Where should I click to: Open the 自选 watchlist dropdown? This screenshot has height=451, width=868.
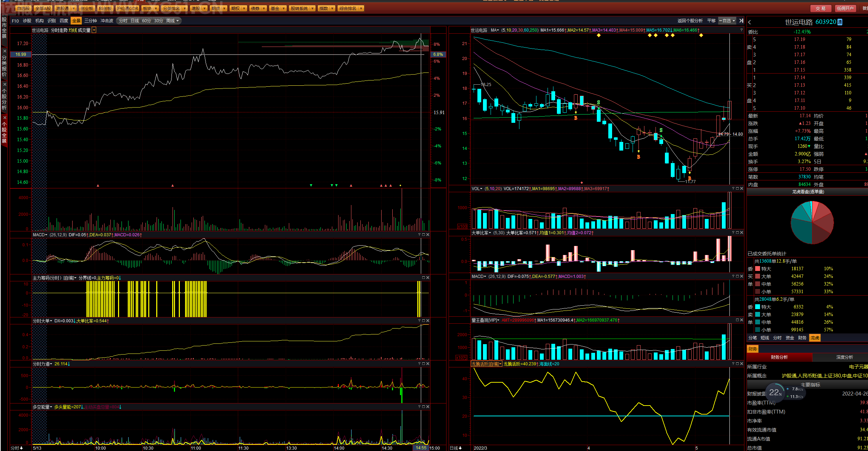tap(727, 21)
